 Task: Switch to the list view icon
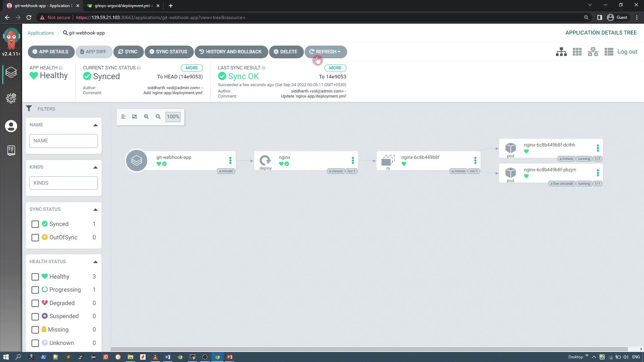[x=608, y=52]
